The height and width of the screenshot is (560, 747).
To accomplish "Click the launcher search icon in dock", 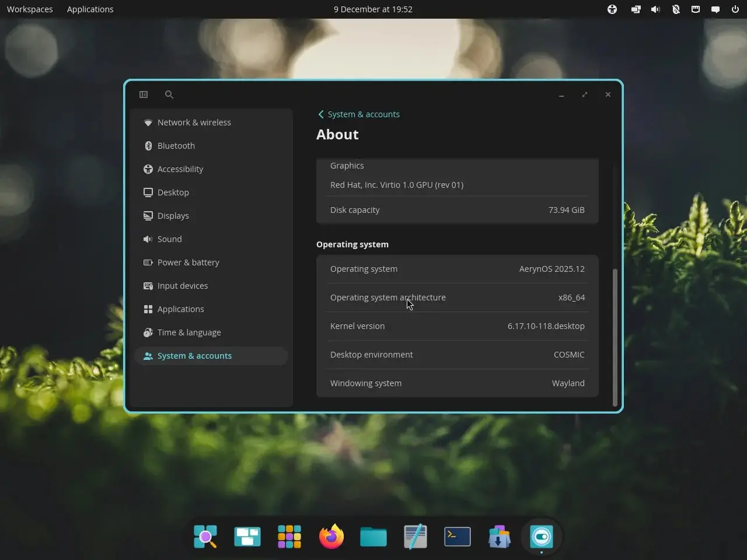I will 205,537.
